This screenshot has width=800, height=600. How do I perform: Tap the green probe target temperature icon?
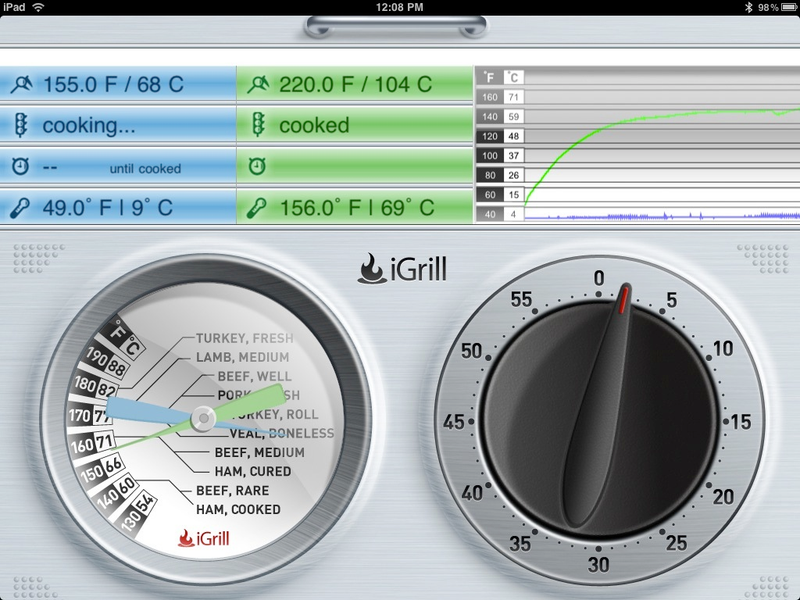point(258,84)
